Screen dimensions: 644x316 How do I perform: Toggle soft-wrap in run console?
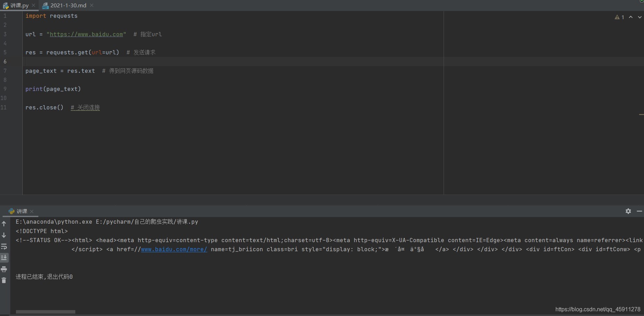[x=4, y=247]
